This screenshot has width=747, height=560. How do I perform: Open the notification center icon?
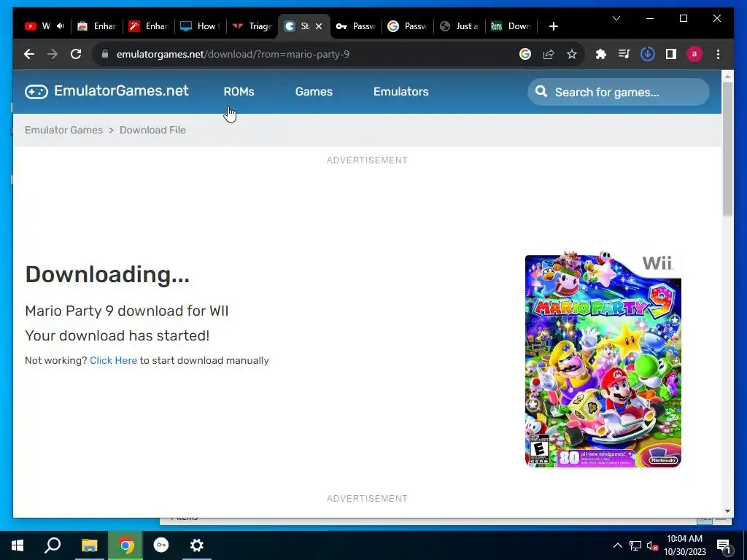pyautogui.click(x=724, y=545)
